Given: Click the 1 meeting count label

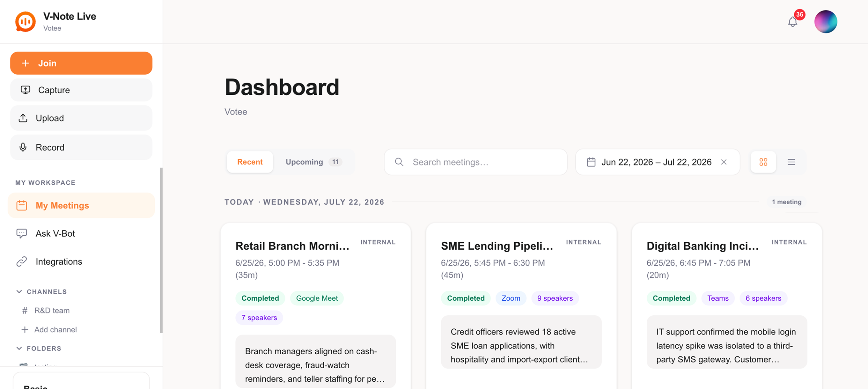Looking at the screenshot, I should [786, 202].
